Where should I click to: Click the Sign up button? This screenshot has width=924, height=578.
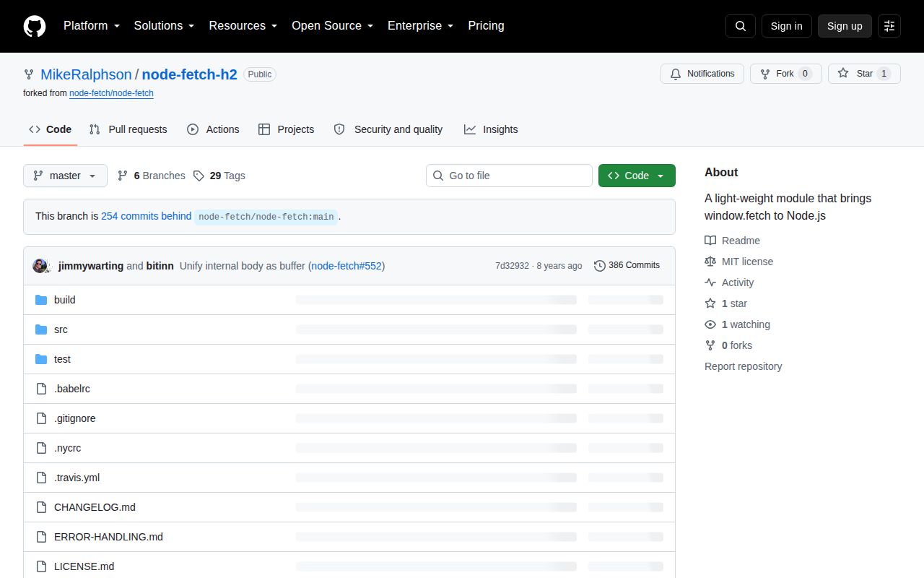pyautogui.click(x=845, y=26)
